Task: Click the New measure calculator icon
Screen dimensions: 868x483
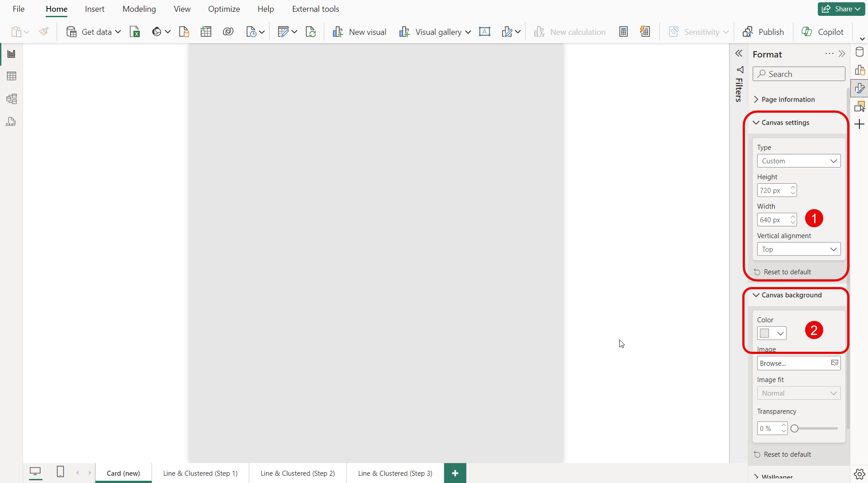Action: click(623, 32)
